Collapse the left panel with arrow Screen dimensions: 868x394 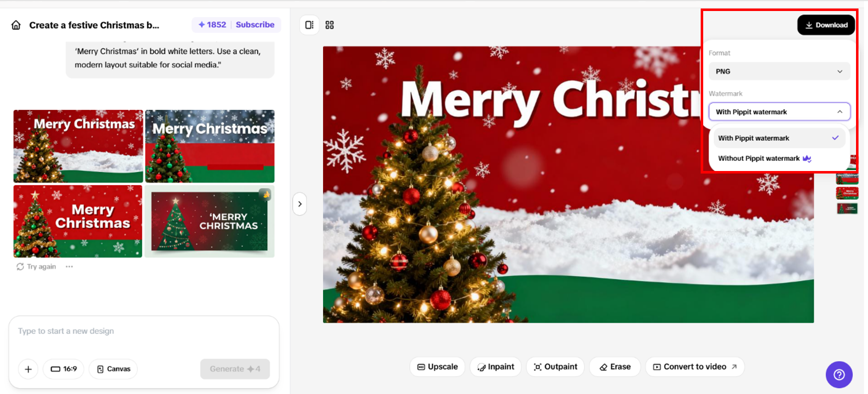300,204
